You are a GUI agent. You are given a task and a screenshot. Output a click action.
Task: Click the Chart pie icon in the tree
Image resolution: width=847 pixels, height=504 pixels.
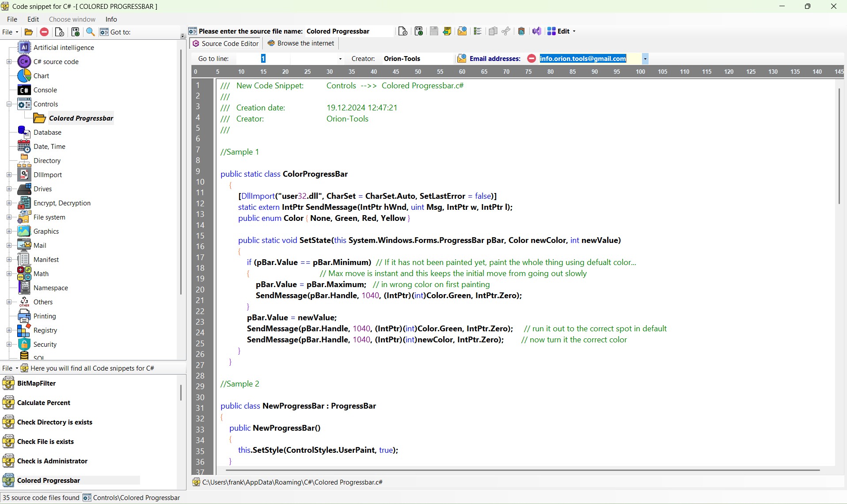pyautogui.click(x=24, y=76)
